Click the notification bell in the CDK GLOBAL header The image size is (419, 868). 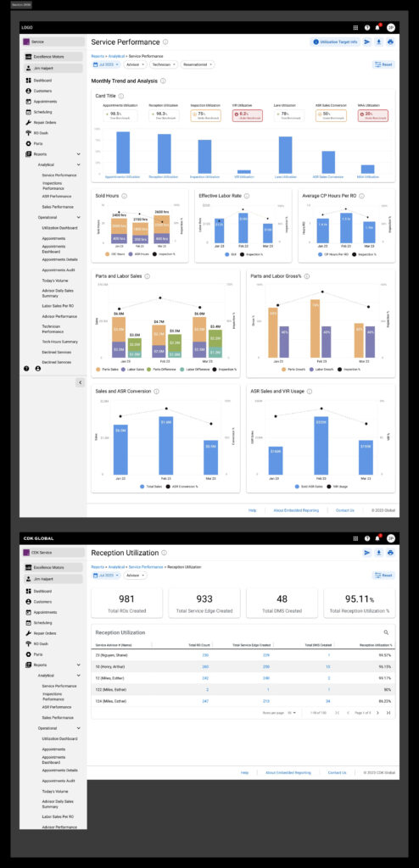(x=378, y=538)
